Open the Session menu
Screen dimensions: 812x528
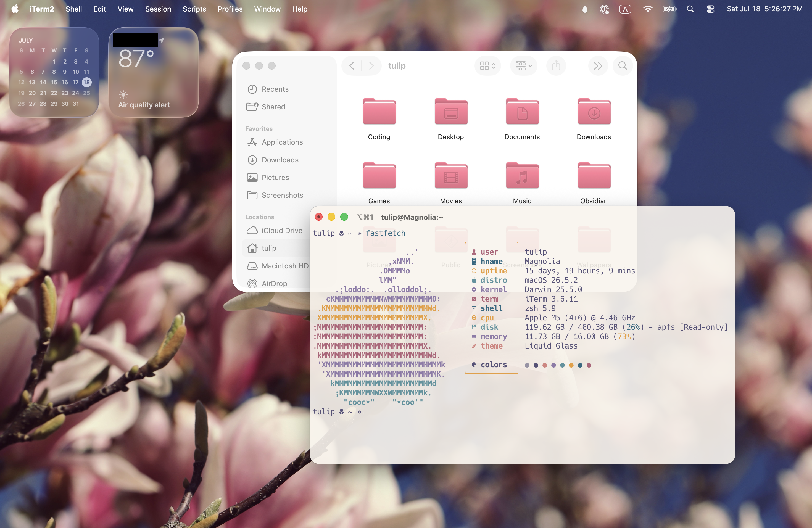pyautogui.click(x=158, y=9)
